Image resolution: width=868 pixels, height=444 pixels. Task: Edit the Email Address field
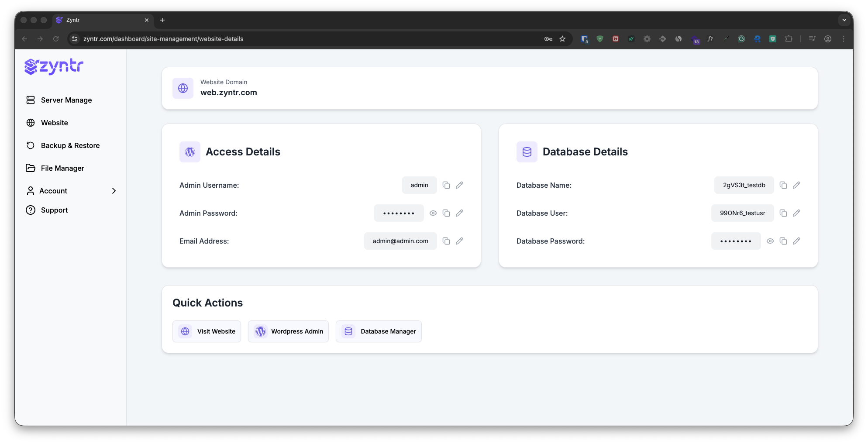click(x=459, y=241)
